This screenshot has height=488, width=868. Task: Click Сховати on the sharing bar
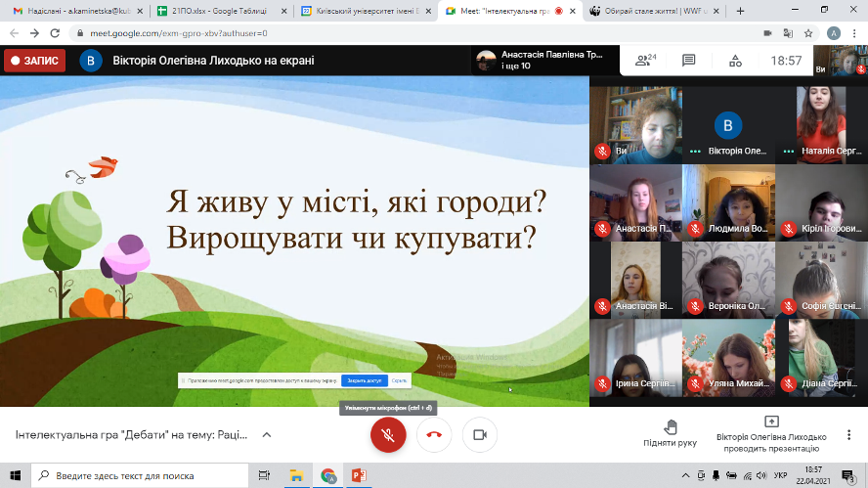click(x=399, y=380)
